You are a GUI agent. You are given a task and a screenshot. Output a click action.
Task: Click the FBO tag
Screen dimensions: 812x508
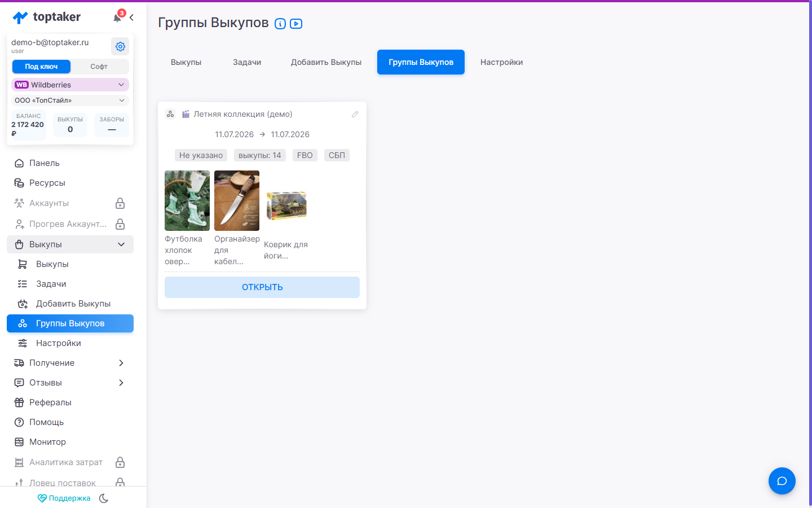(x=305, y=155)
